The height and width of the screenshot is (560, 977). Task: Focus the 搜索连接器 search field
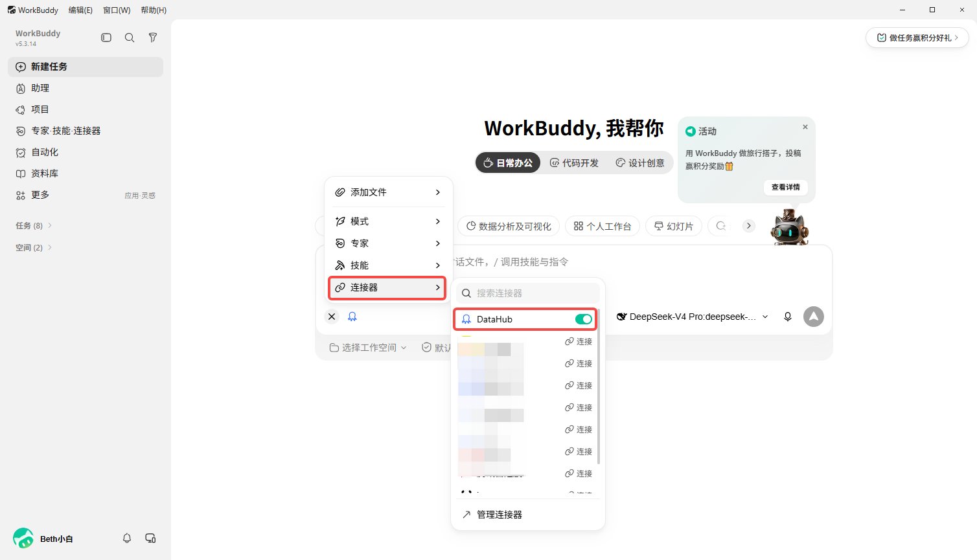528,293
